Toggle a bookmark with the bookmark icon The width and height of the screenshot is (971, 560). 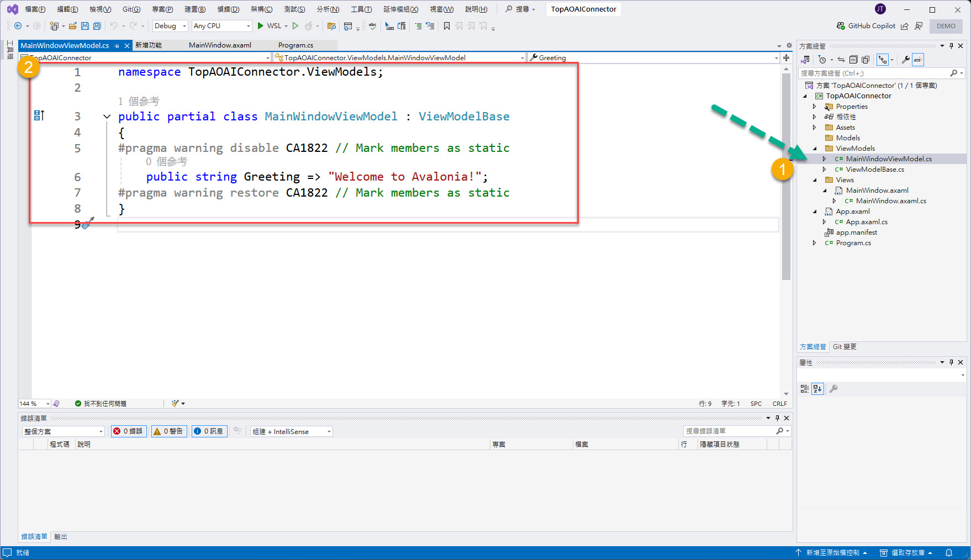tap(447, 26)
